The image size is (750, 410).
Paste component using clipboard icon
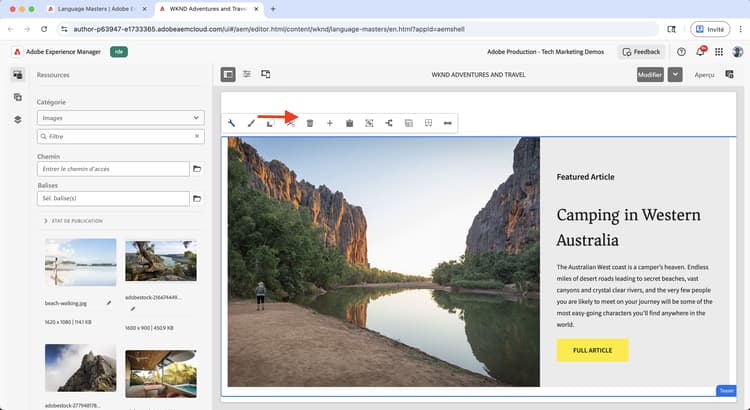[x=350, y=123]
